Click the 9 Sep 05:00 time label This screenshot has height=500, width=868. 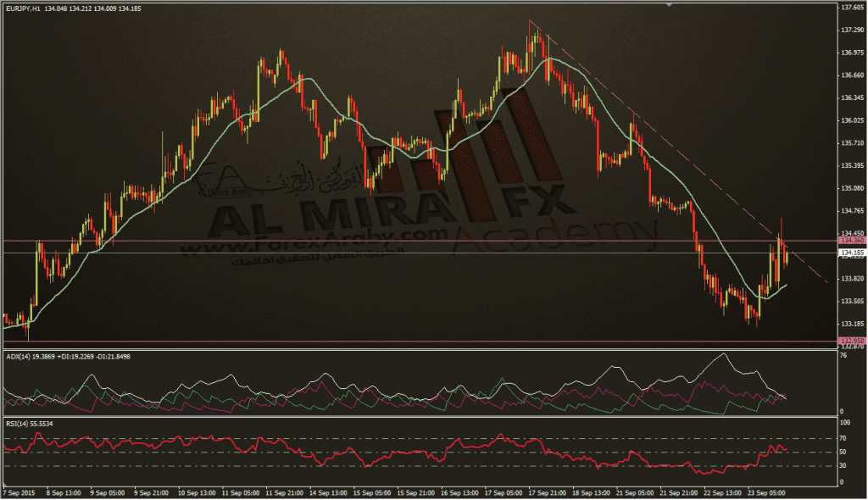pos(108,493)
